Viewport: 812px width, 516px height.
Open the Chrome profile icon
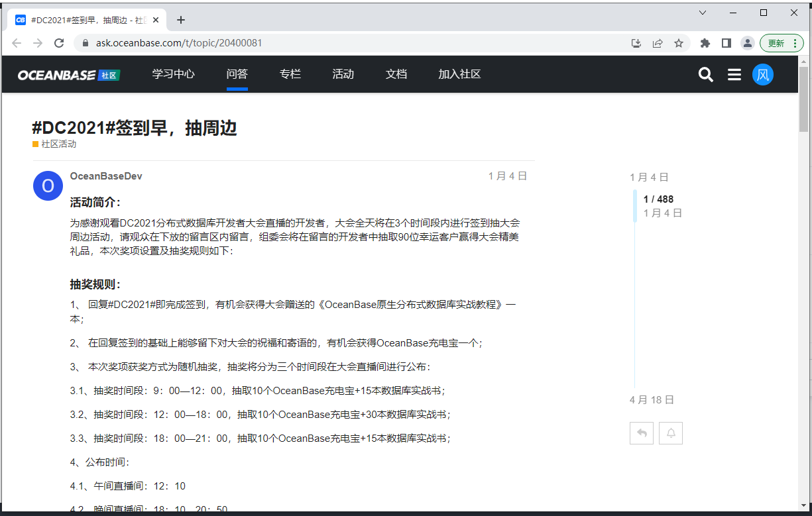pyautogui.click(x=748, y=43)
